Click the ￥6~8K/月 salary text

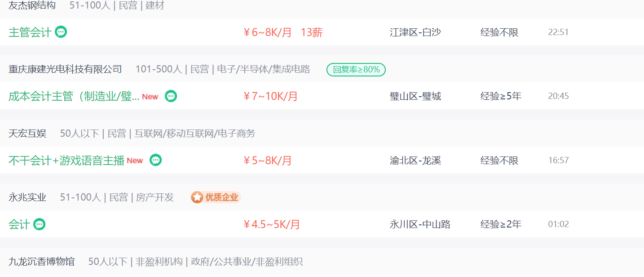267,32
